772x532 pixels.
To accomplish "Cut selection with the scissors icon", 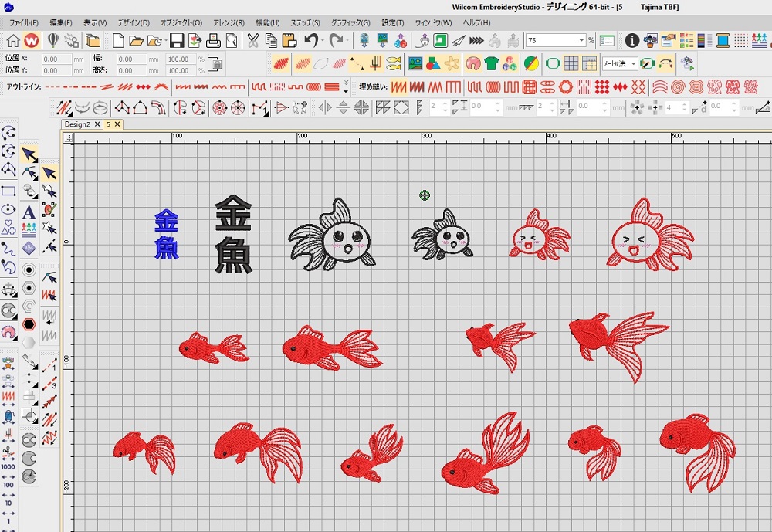I will click(x=253, y=40).
